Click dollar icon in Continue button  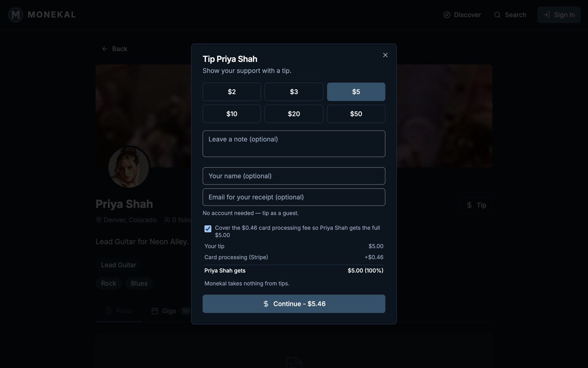point(266,304)
